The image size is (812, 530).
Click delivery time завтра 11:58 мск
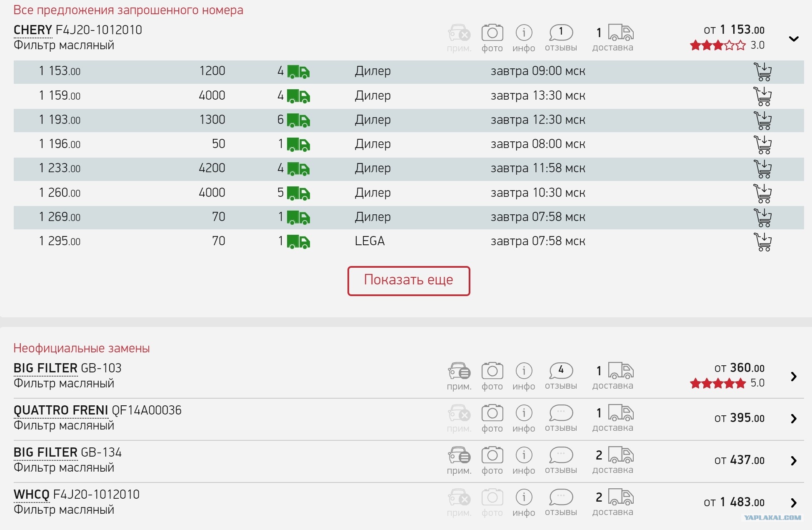(538, 168)
